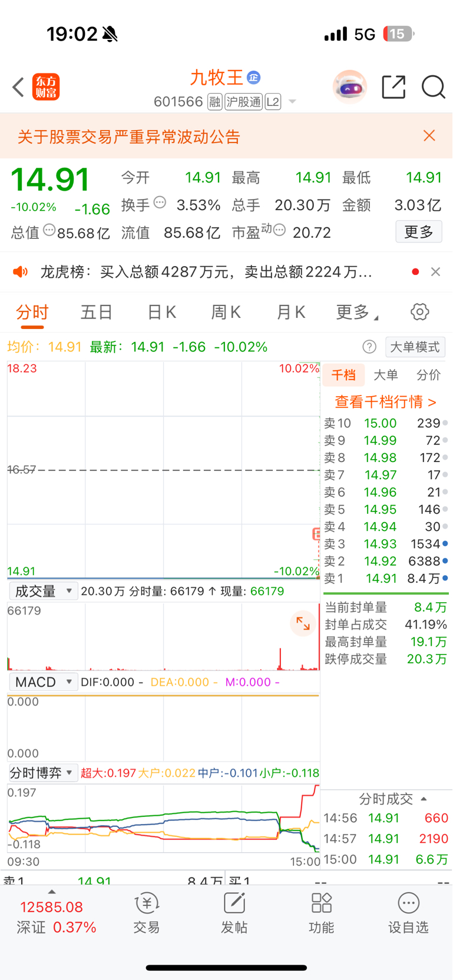The image size is (453, 980).
Task: Tap the 14:57 trade record row
Action: [x=386, y=839]
